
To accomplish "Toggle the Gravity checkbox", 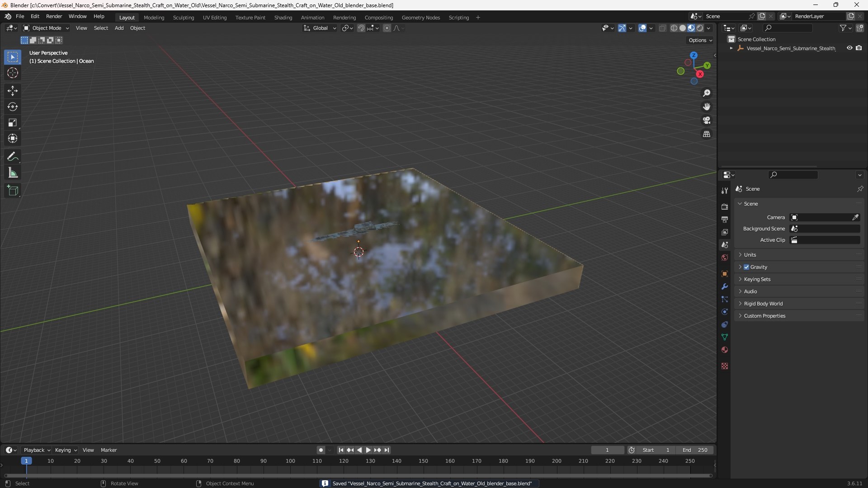I will point(746,267).
